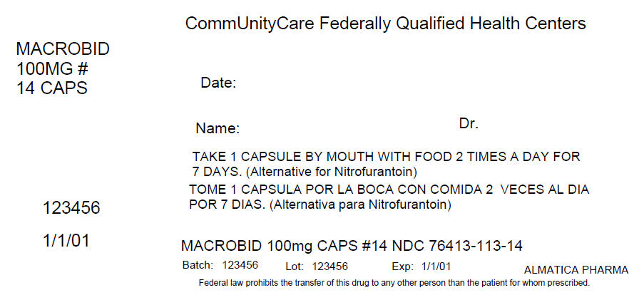Screen dimensions: 644x300
Task: Click the large 123456 number on the left
Action: (x=71, y=208)
